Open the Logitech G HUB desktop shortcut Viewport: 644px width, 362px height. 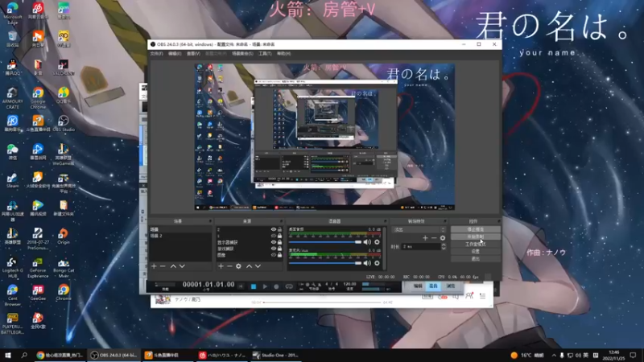tap(12, 268)
